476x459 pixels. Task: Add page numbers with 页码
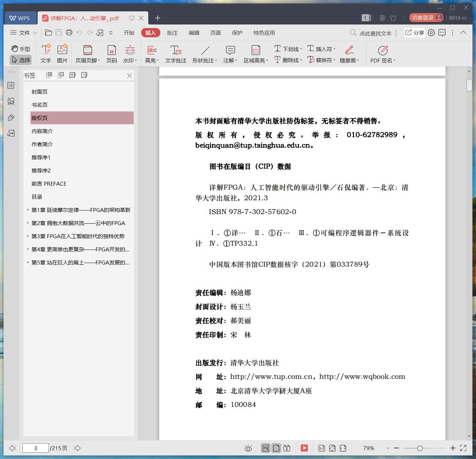pos(112,54)
